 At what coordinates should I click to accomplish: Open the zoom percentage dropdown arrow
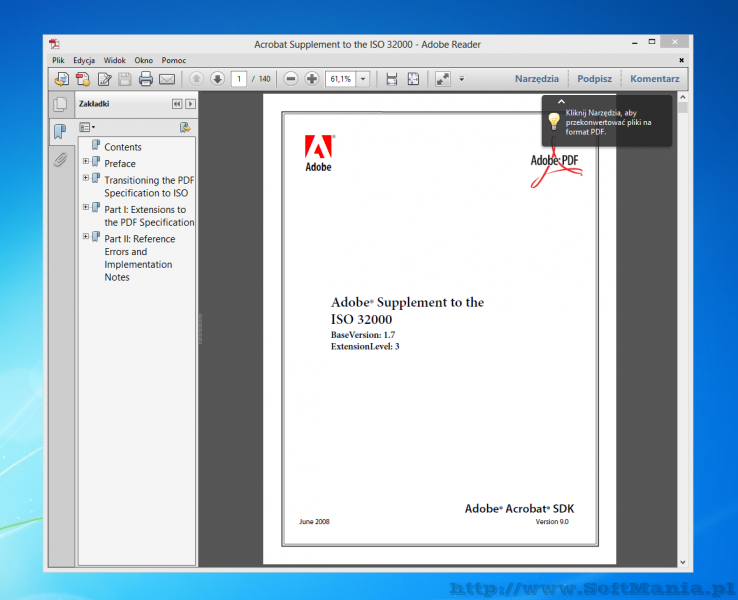(363, 79)
